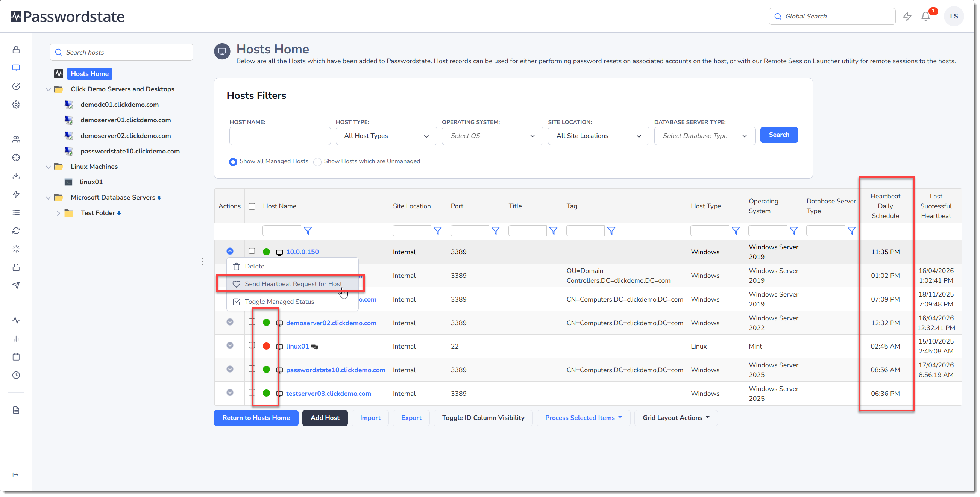Tick the checkbox for linux01 row

(252, 345)
